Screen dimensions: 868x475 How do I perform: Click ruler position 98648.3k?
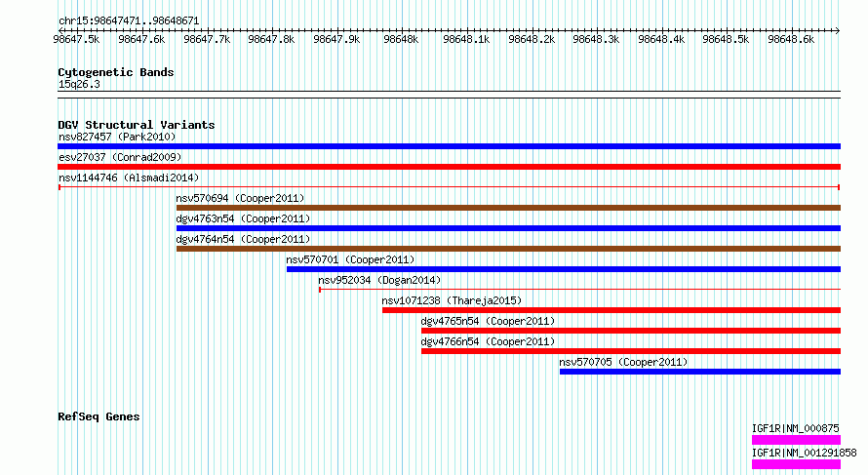(596, 39)
